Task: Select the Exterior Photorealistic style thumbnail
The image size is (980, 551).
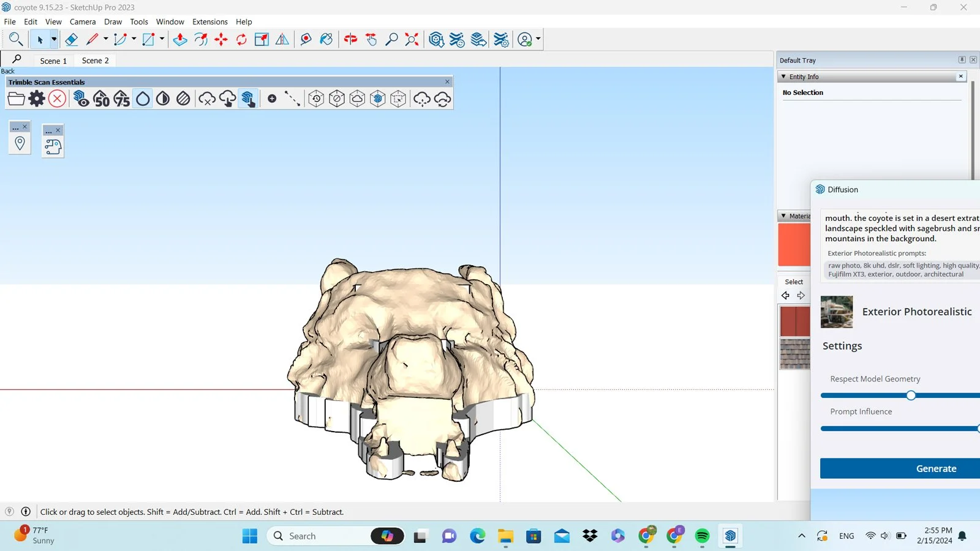Action: tap(837, 312)
